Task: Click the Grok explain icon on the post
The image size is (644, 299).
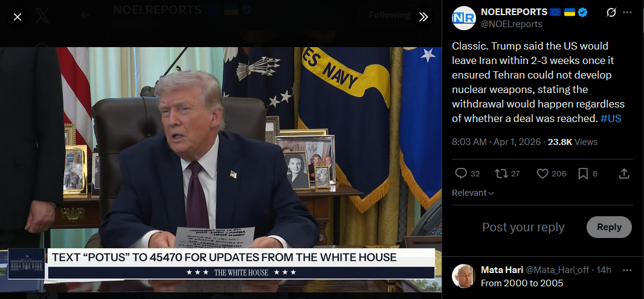Action: tap(611, 12)
